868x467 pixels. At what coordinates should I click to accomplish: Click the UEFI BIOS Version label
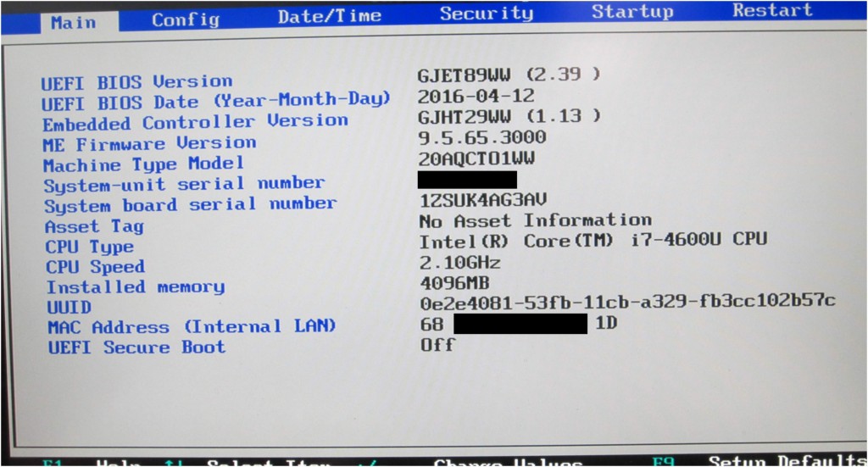136,82
